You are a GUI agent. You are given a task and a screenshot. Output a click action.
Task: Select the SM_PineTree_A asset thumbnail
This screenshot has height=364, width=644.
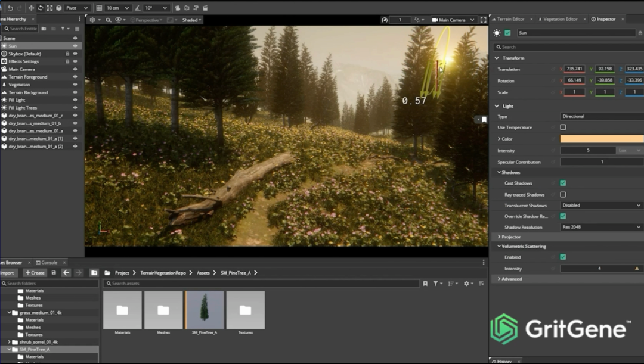pyautogui.click(x=205, y=310)
